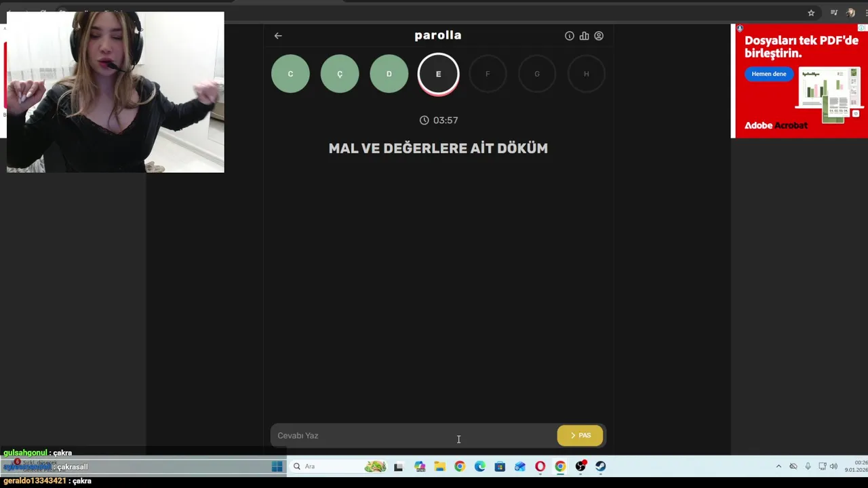Open the Chrome profile avatar
The image size is (868, 488).
(851, 13)
